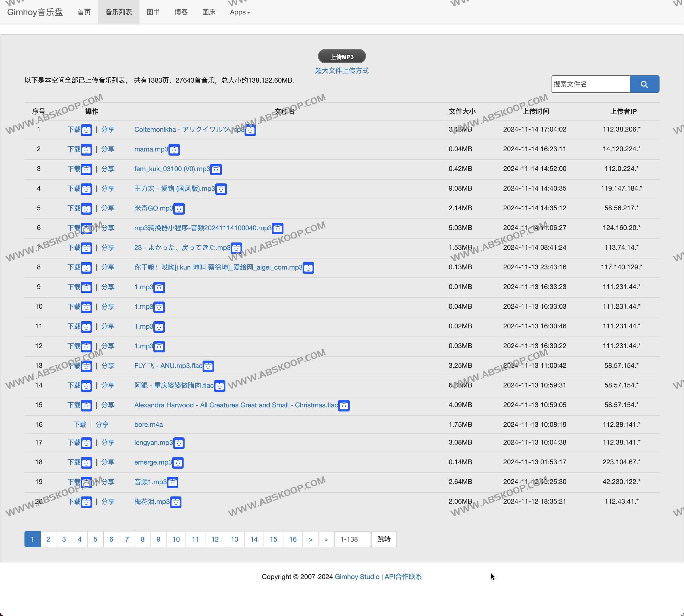Click robot icon beside row 10 下载 link

[x=86, y=307]
